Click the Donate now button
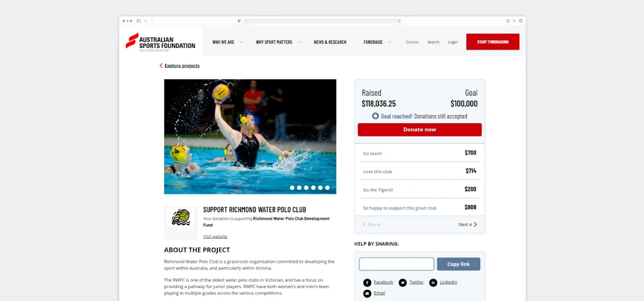 coord(420,129)
